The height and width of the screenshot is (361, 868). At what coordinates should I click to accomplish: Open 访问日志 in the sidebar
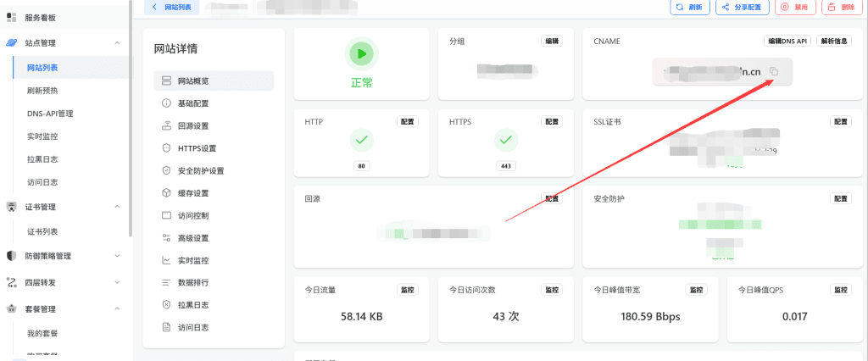[x=42, y=181]
